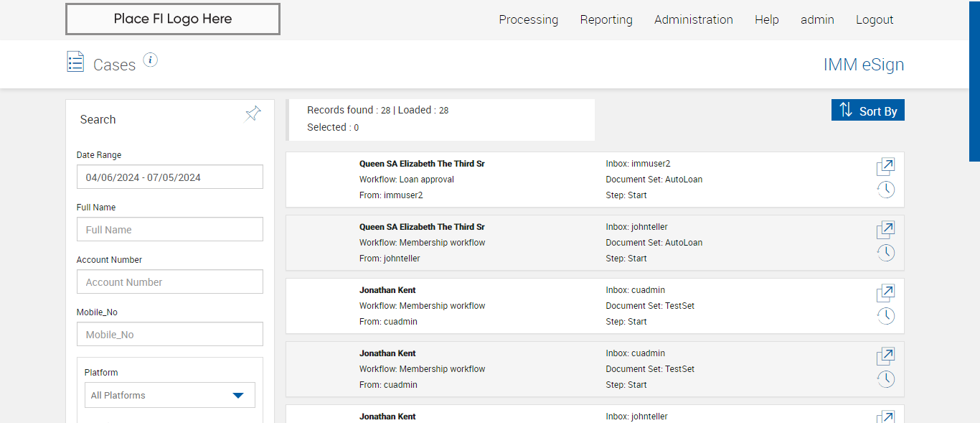Screen dimensions: 980x423
Task: View history of case in immuser2 inbox
Action: 886,190
